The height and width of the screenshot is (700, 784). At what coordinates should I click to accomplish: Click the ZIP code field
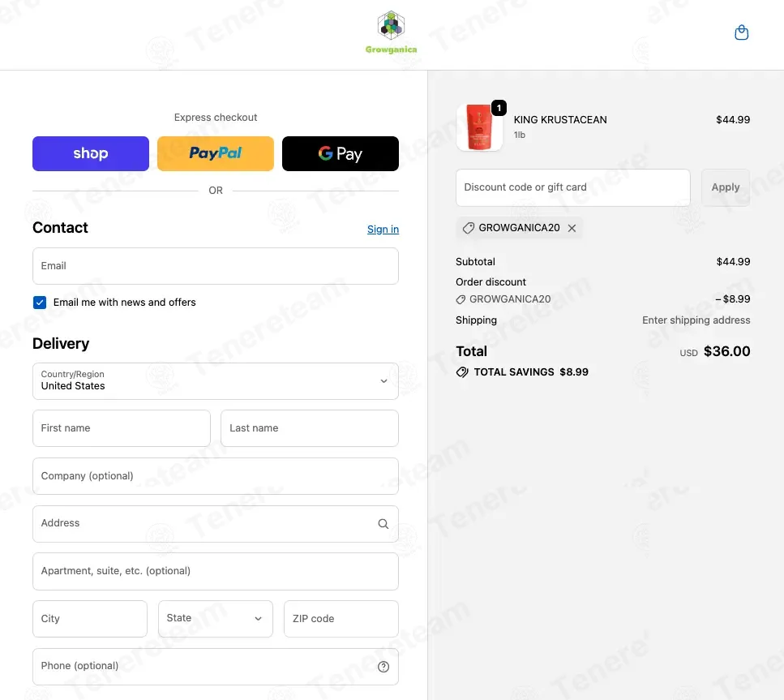[x=341, y=619]
